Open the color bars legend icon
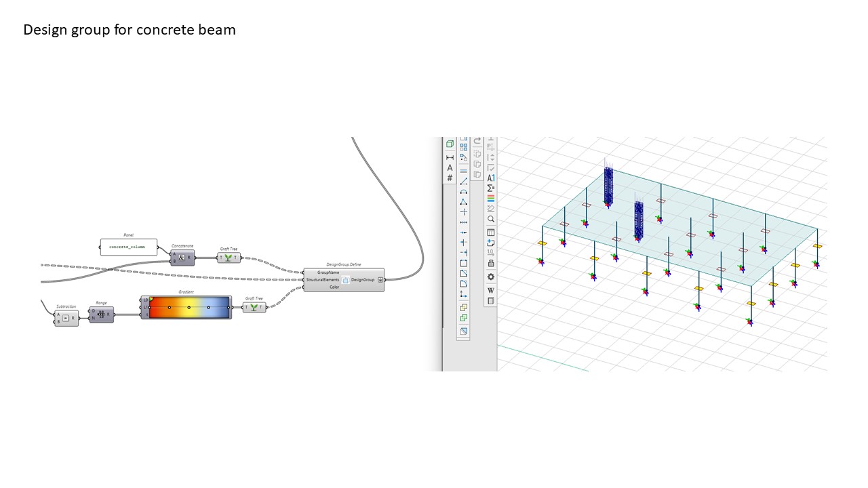Image resolution: width=868 pixels, height=488 pixels. tap(491, 199)
